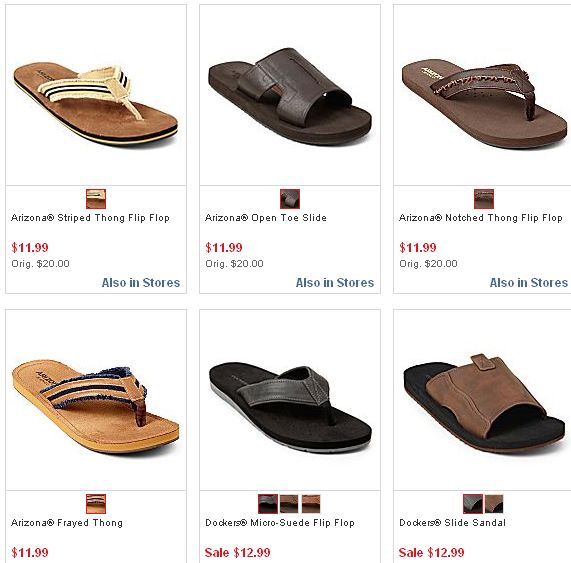This screenshot has width=571, height=563.
Task: Click Also in Stores under Open Toe Slide
Action: point(335,283)
